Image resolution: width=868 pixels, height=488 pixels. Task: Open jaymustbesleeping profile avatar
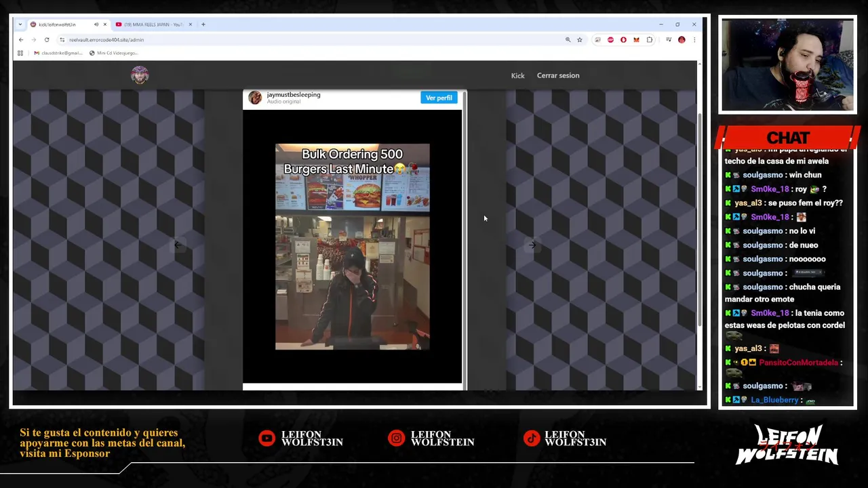click(255, 98)
